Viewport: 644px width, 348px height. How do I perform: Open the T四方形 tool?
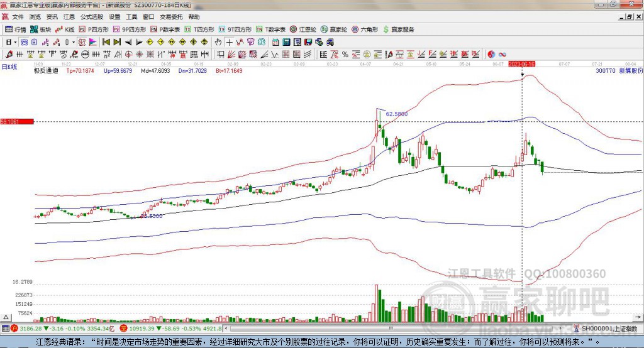199,30
